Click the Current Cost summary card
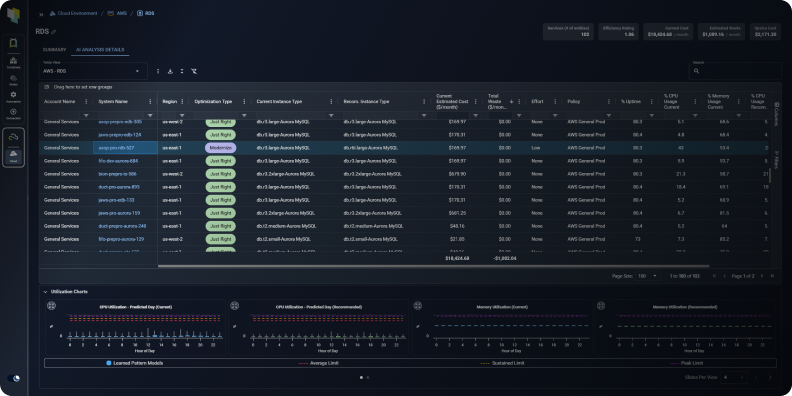Screen dimensions: 792x396 pos(669,31)
